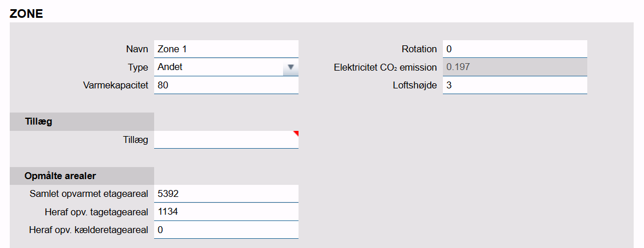Click the Rotation value field
Viewport: 644px width, 248px height.
515,49
